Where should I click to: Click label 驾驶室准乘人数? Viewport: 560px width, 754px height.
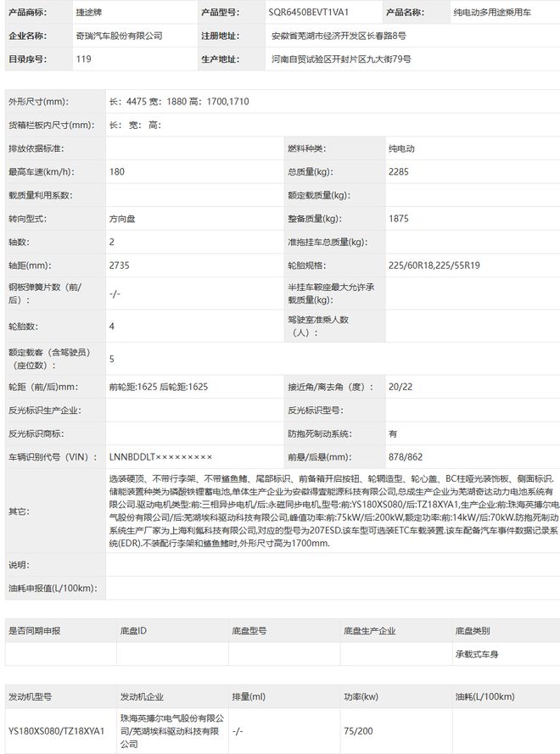click(x=318, y=326)
